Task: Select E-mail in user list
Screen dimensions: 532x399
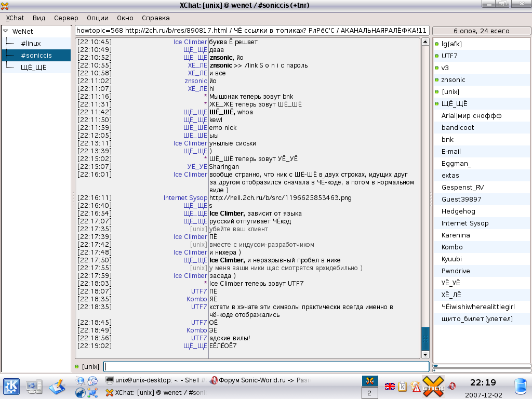Action: point(482,151)
